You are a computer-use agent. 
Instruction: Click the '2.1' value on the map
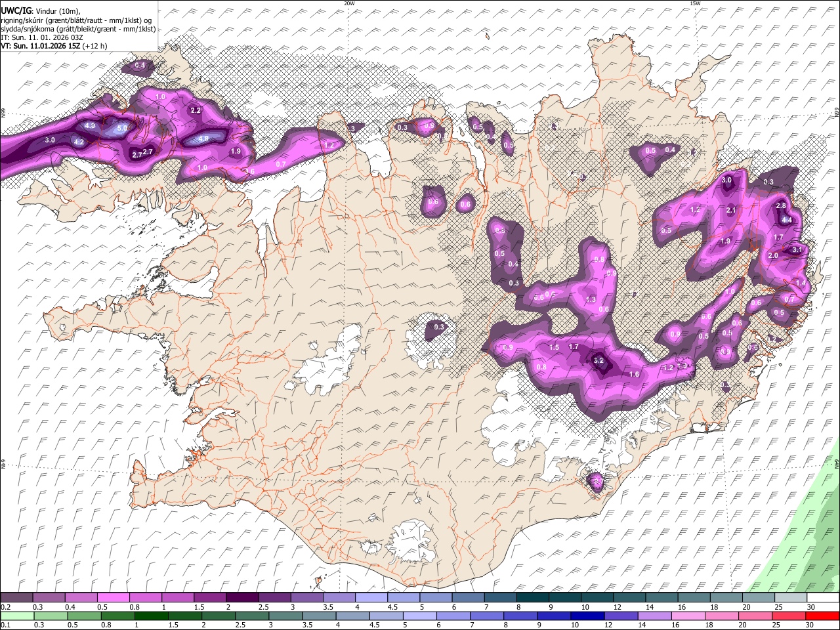(732, 210)
